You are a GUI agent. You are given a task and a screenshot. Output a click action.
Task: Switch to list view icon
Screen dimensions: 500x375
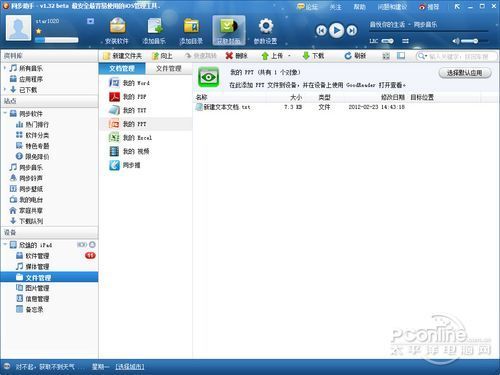[401, 56]
